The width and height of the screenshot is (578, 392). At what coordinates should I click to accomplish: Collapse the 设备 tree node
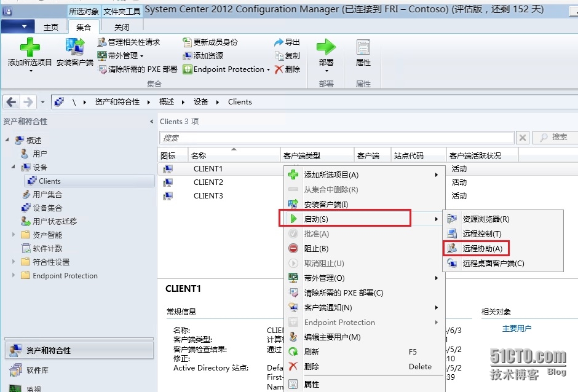click(x=14, y=167)
